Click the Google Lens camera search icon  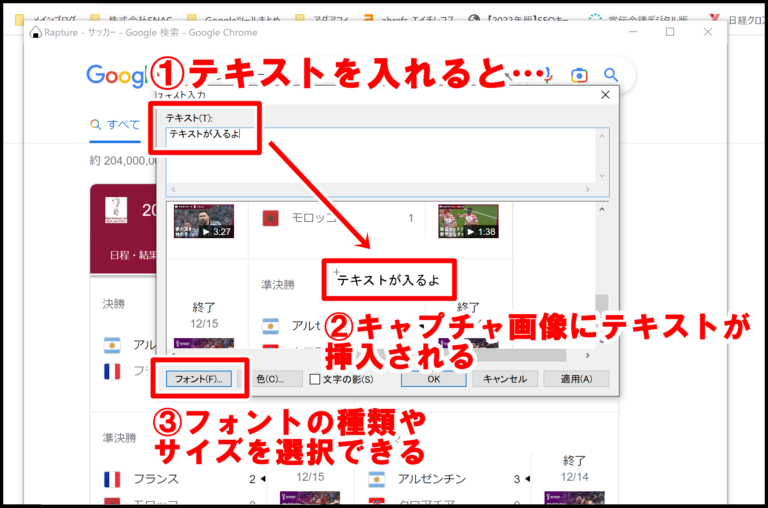579,75
